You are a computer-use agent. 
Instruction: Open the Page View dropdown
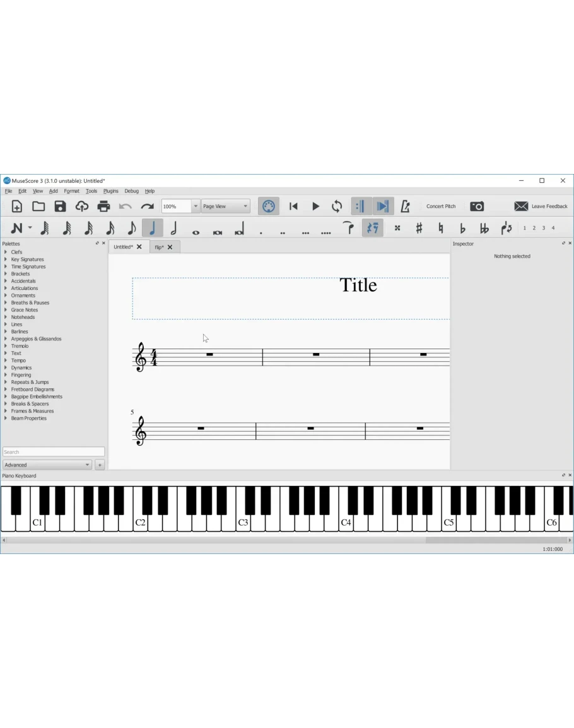pyautogui.click(x=225, y=206)
